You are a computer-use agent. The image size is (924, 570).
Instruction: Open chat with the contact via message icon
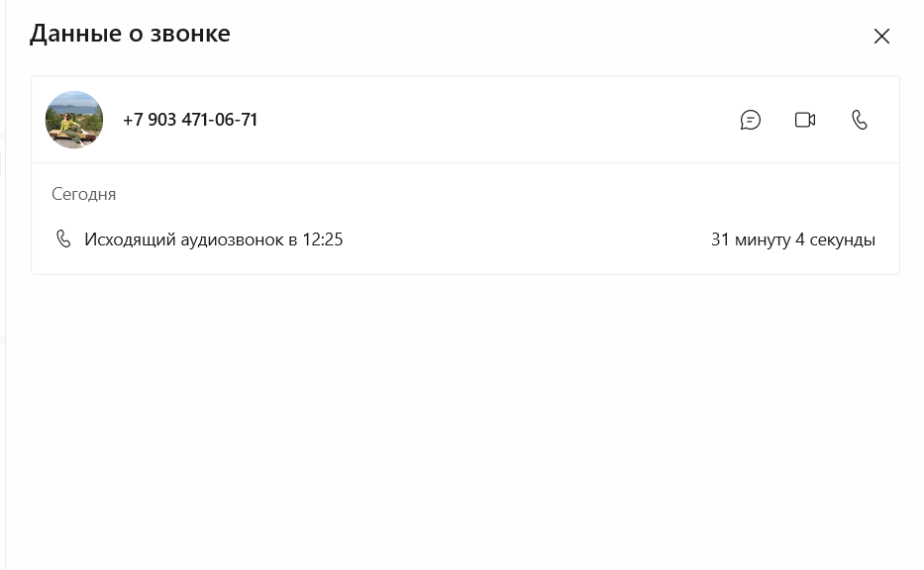click(750, 120)
